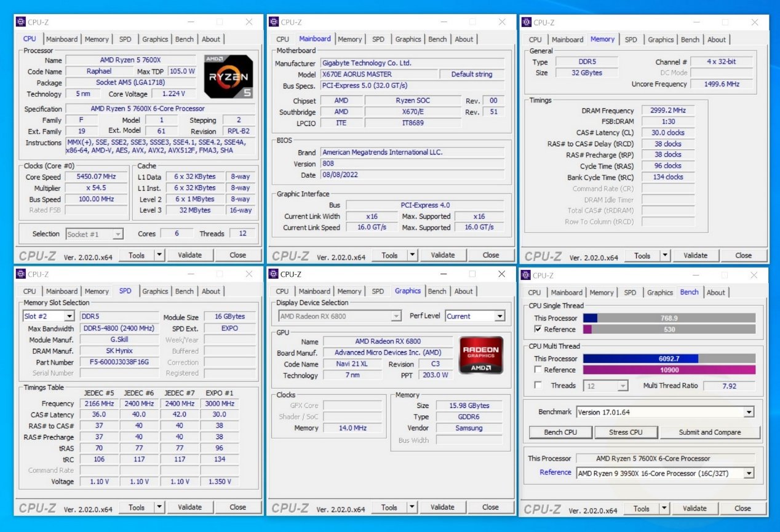
Task: Click the Part Number value F5-6000J3038F16G
Action: 119,362
